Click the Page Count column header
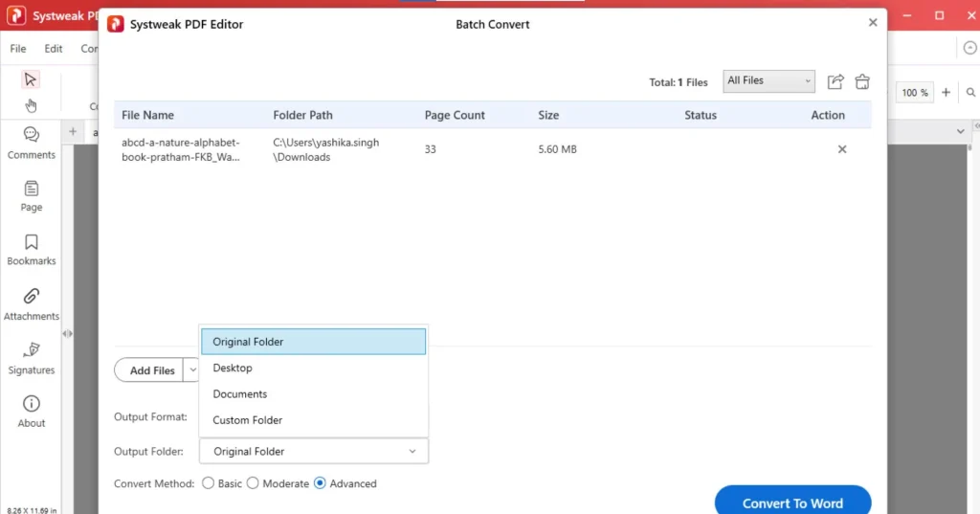 455,115
